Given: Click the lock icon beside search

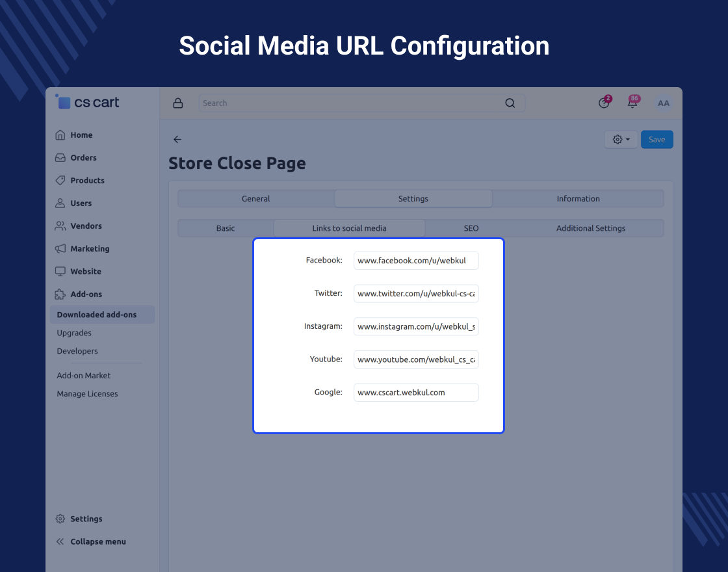Looking at the screenshot, I should tap(178, 103).
